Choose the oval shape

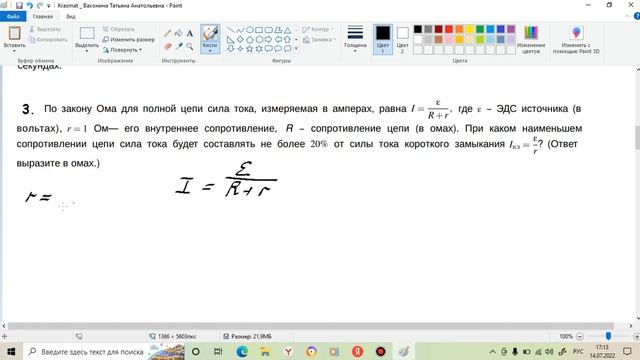[249, 30]
